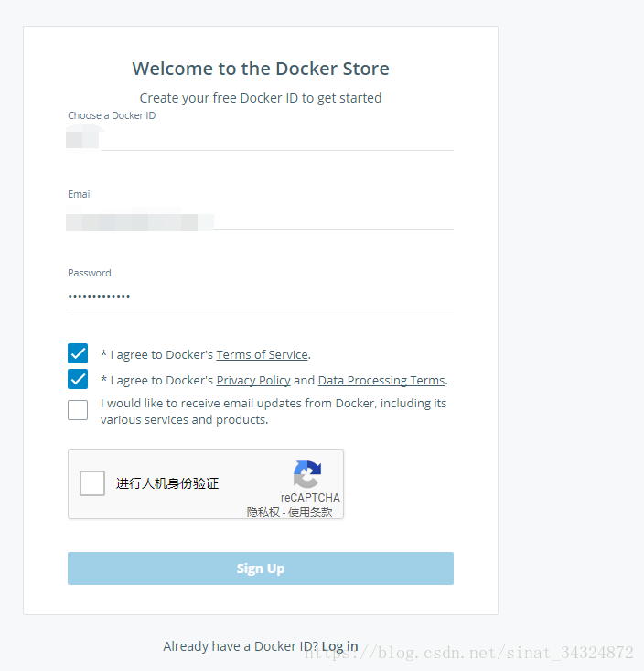
Task: Click the 进行人机身份验证 captcha label
Action: [x=167, y=483]
